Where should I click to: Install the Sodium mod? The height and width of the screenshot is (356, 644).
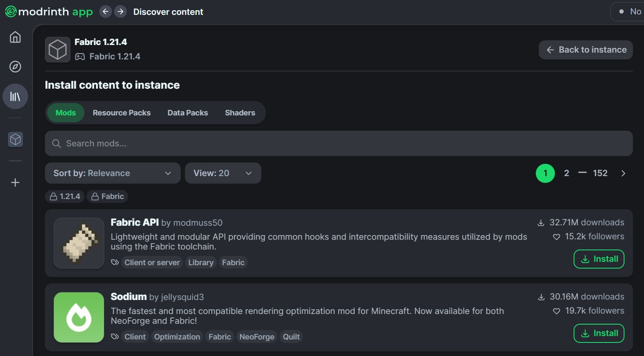tap(599, 334)
